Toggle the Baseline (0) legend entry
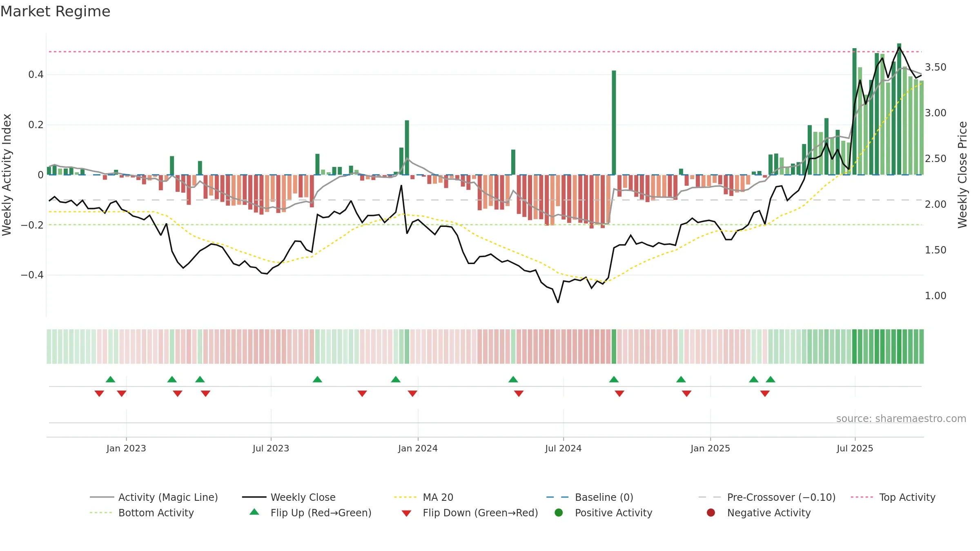The image size is (980, 551). click(x=590, y=497)
